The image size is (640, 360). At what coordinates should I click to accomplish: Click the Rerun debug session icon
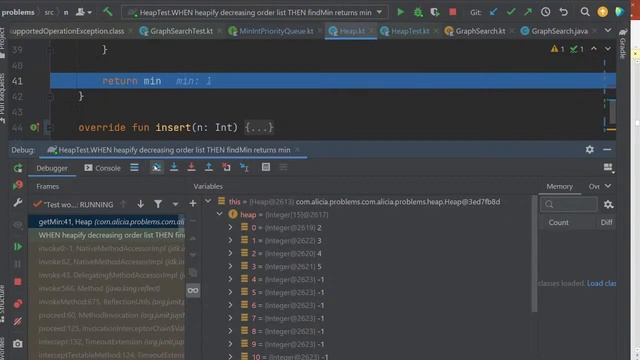(18, 168)
